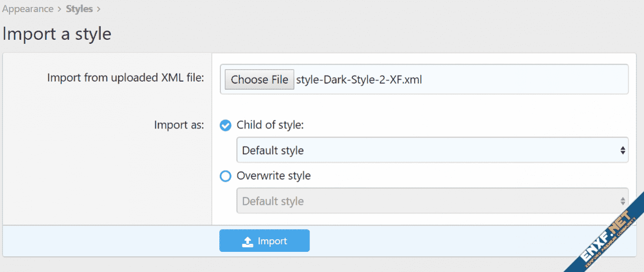
Task: Click the 'Import a style' page heading
Action: click(57, 34)
